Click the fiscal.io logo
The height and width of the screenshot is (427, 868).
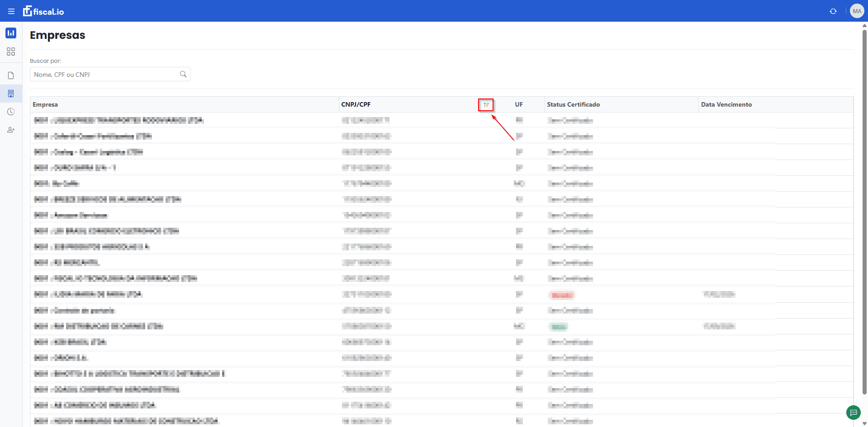43,11
